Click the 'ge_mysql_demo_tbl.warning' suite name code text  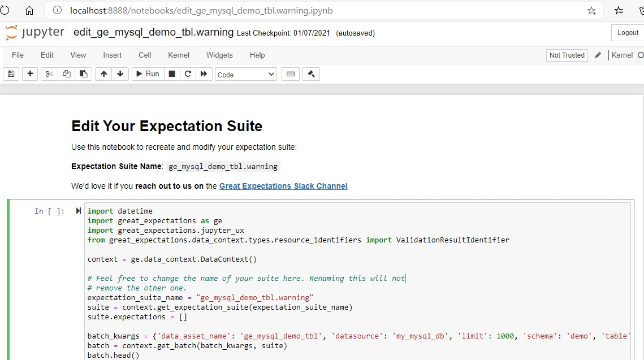coord(223,166)
